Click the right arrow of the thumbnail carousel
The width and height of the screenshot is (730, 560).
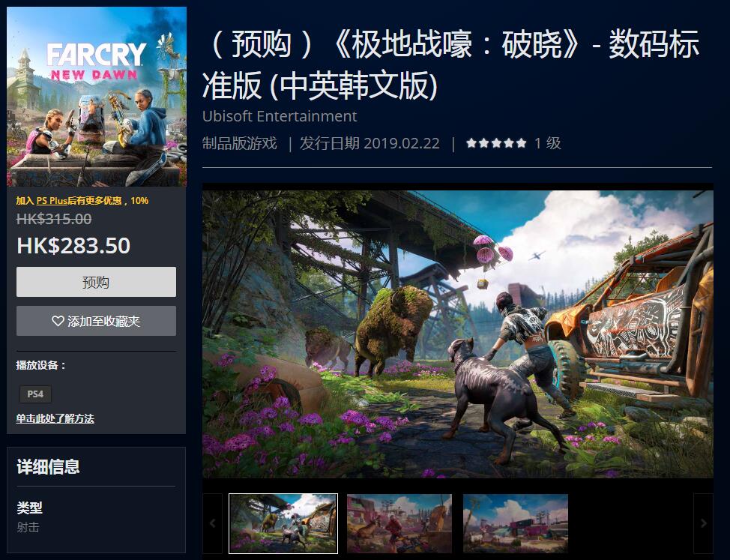coord(704,523)
